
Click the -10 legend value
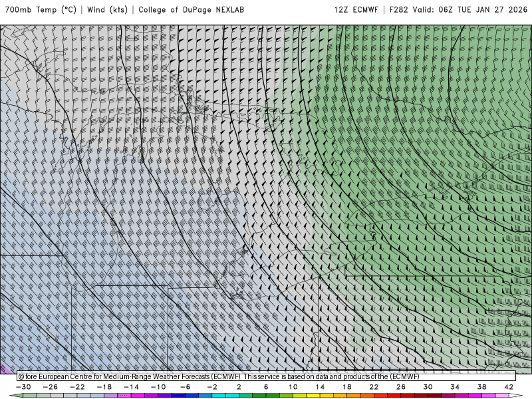[158, 387]
